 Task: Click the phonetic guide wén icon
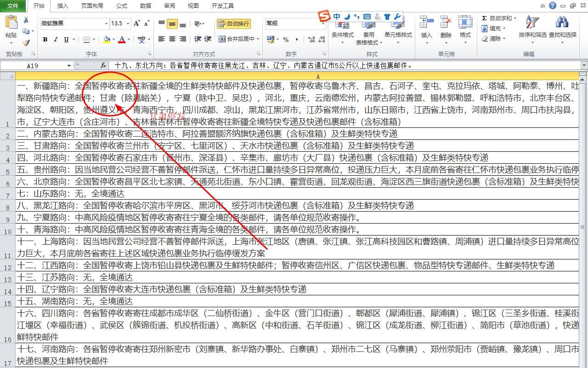pyautogui.click(x=142, y=40)
